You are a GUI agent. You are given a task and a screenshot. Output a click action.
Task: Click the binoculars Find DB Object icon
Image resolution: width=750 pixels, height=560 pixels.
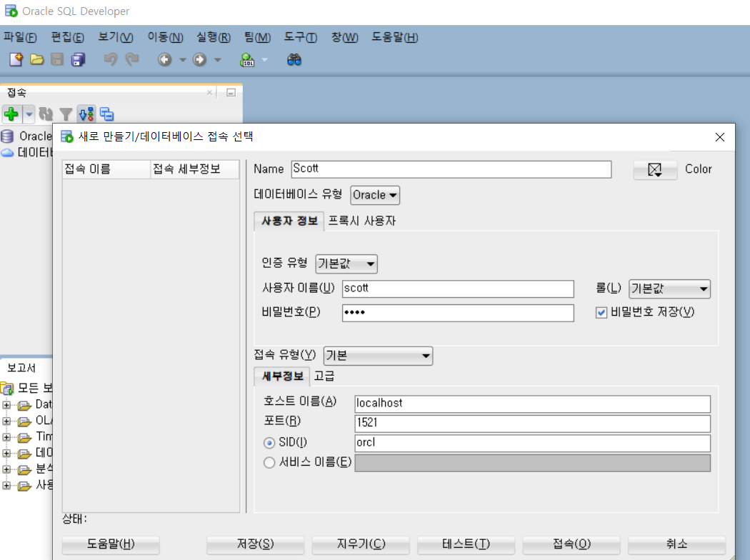coord(294,60)
